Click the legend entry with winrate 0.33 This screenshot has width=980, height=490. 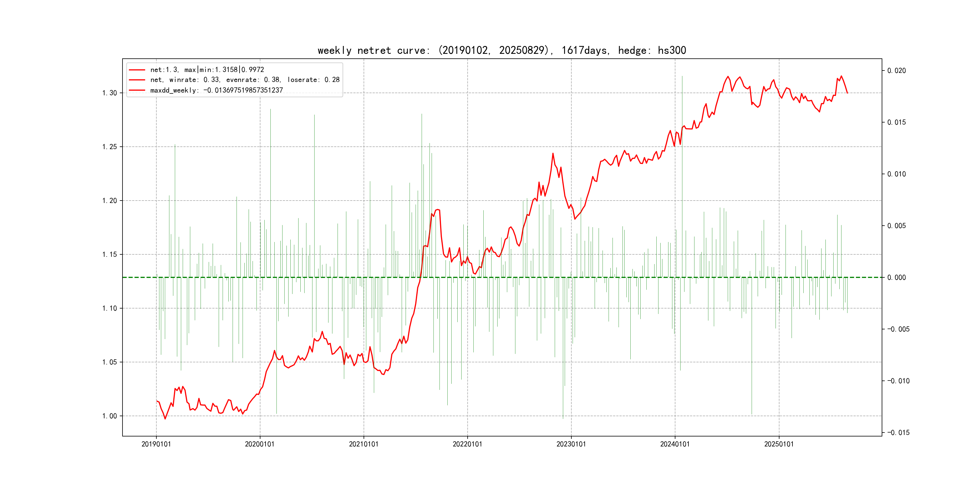coord(245,80)
